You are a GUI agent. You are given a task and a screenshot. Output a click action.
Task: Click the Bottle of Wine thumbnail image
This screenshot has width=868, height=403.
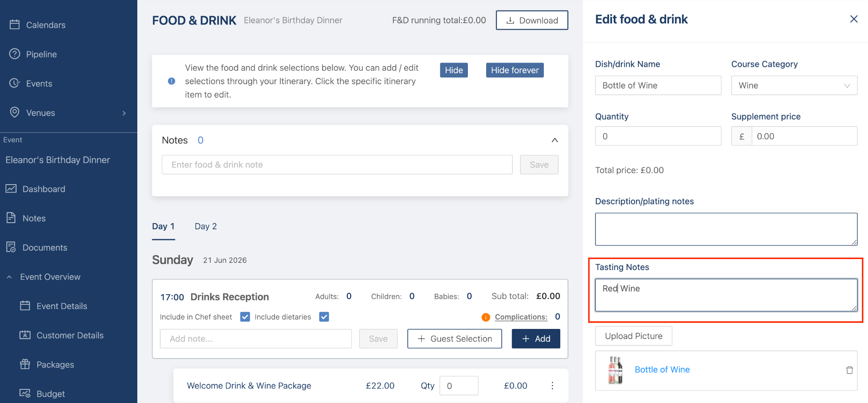click(x=615, y=370)
